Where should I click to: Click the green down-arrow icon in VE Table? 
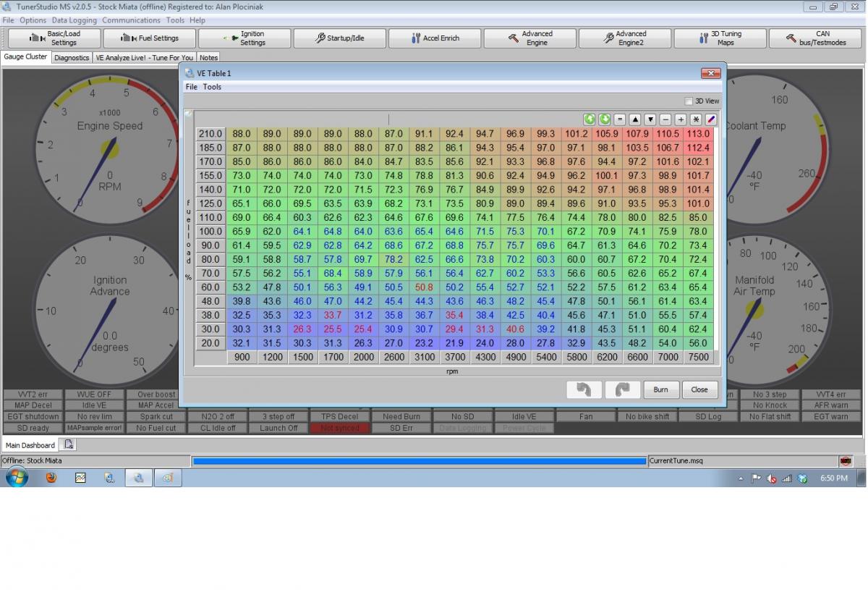pos(605,119)
